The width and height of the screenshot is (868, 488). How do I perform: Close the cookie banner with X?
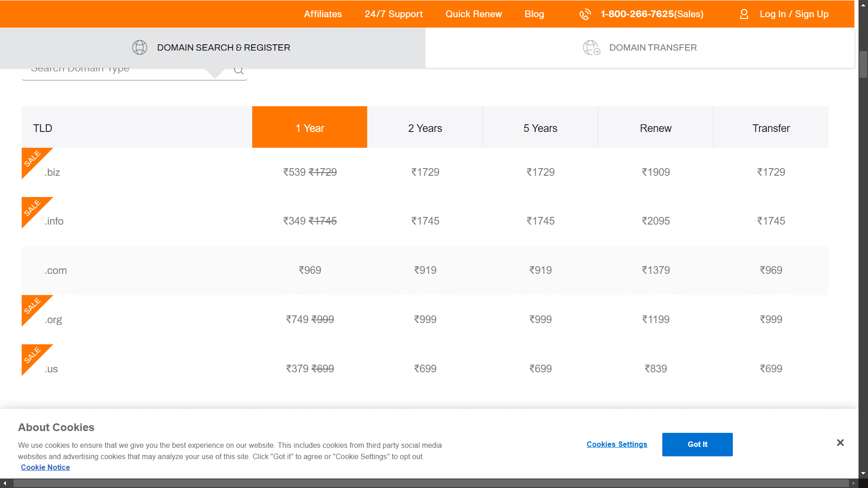tap(840, 443)
